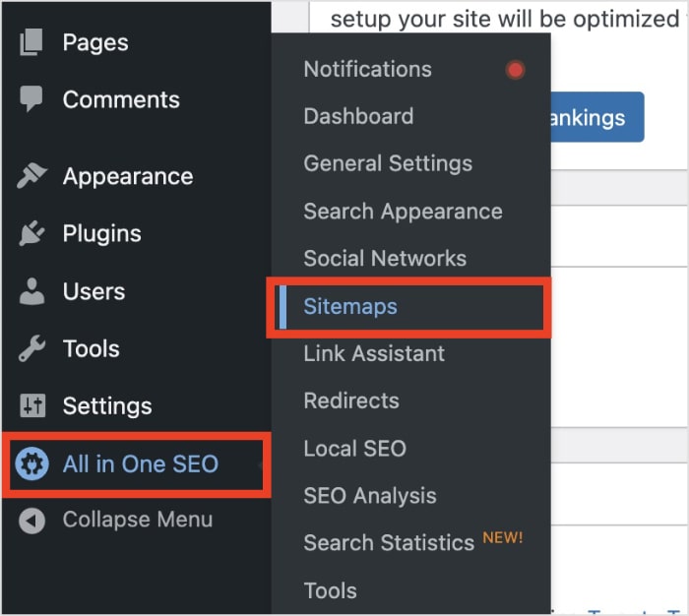The height and width of the screenshot is (616, 689).
Task: Go to the Appearance menu label
Action: pyautogui.click(x=128, y=176)
